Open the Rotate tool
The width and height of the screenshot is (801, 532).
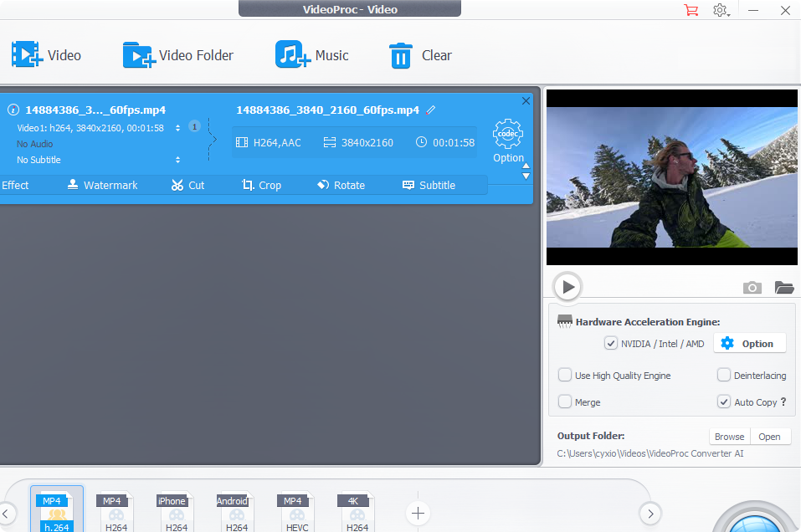click(341, 185)
